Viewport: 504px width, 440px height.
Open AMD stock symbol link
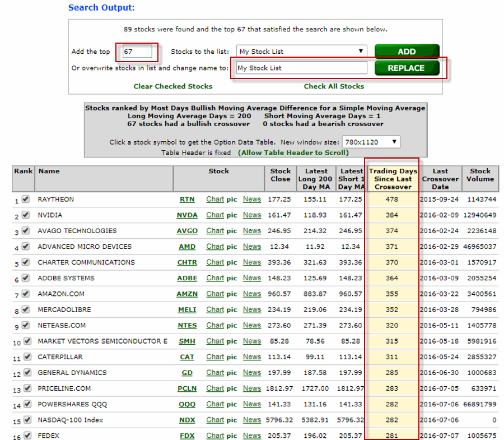click(187, 247)
